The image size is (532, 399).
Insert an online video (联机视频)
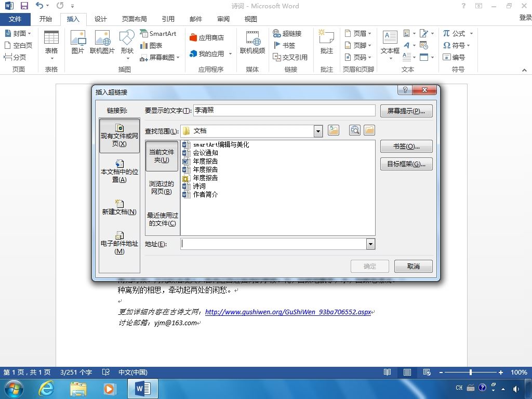coord(252,42)
